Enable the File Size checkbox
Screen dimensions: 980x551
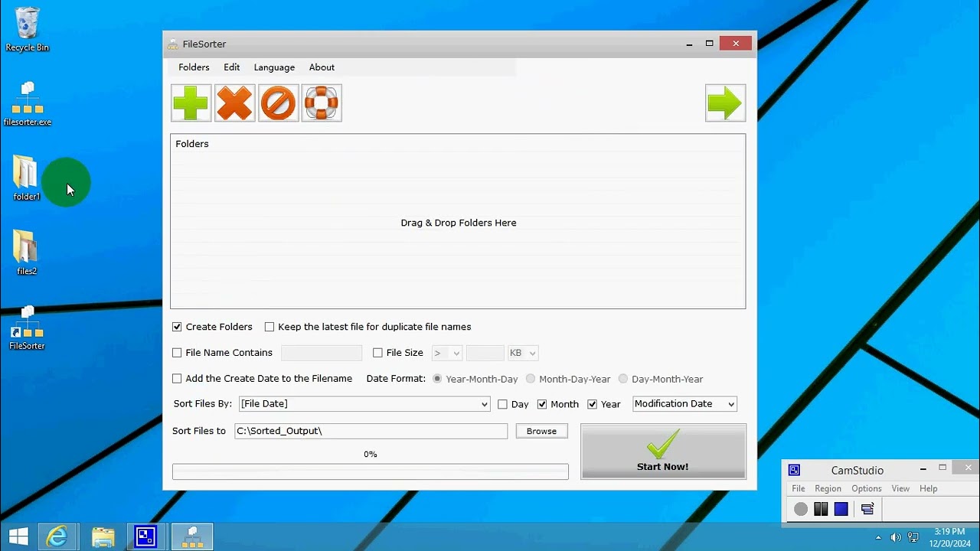click(377, 353)
